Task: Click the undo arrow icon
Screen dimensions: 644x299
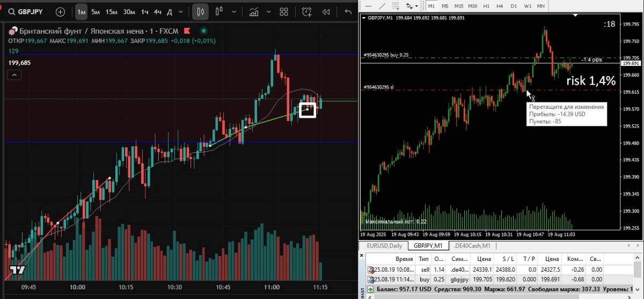Action: 348,11
